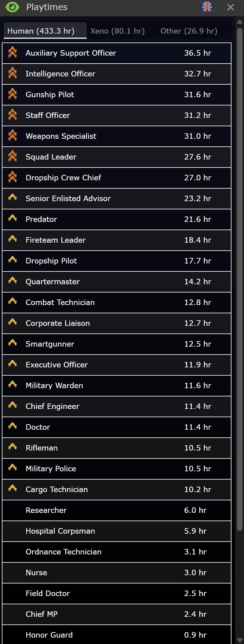Select the Researcher playtime row
244x644 pixels.
(116, 510)
